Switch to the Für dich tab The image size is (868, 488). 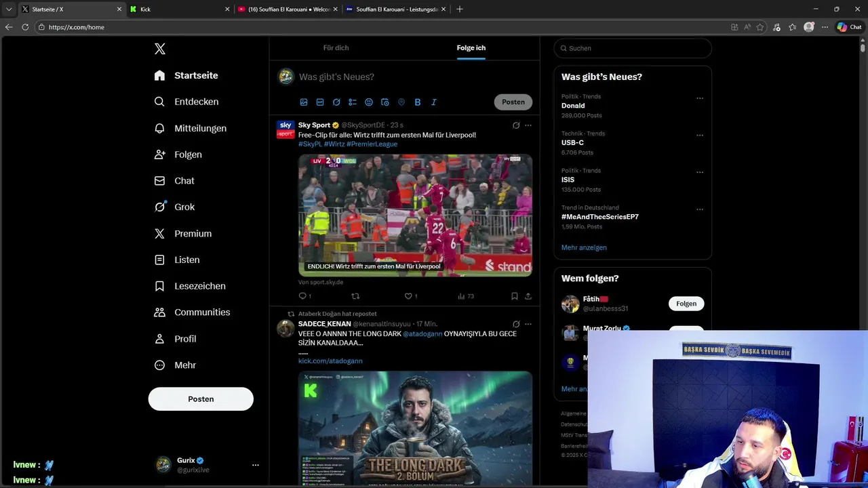[x=336, y=48]
